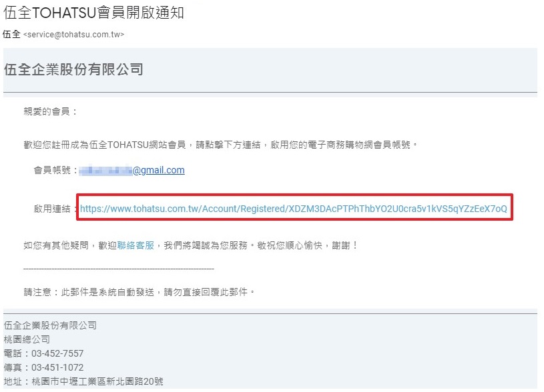
Task: Click the fax number 03-451-1072
Action: tap(57, 367)
